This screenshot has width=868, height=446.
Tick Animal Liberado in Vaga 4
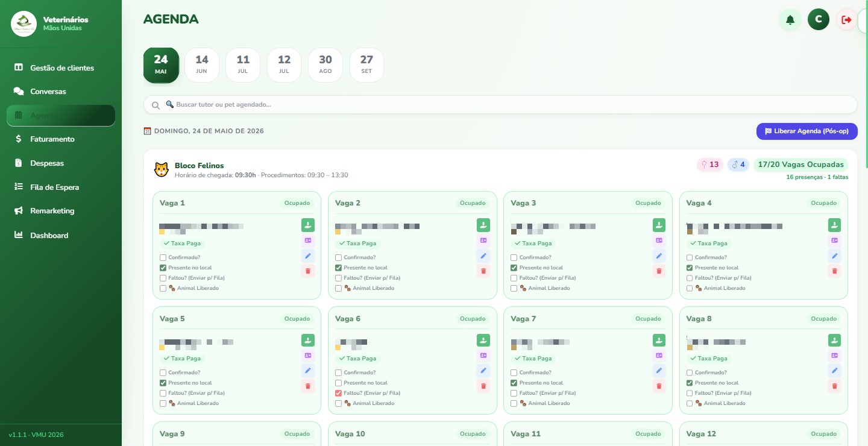(690, 288)
